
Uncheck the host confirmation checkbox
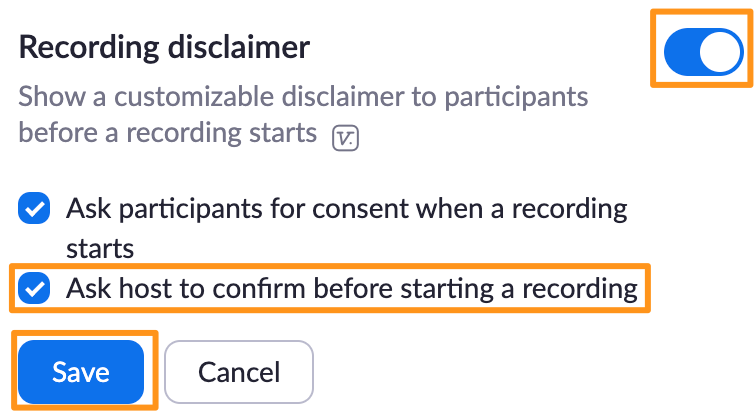(x=36, y=289)
